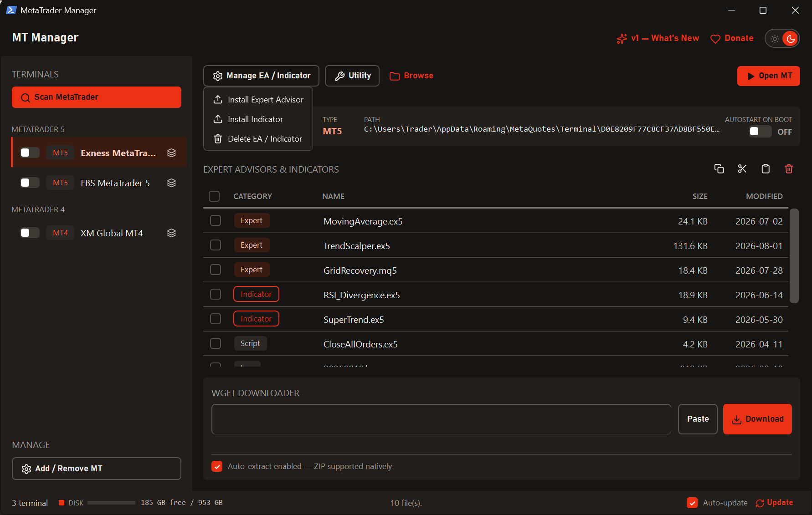
Task: Click the SIZE column header
Action: coord(700,196)
